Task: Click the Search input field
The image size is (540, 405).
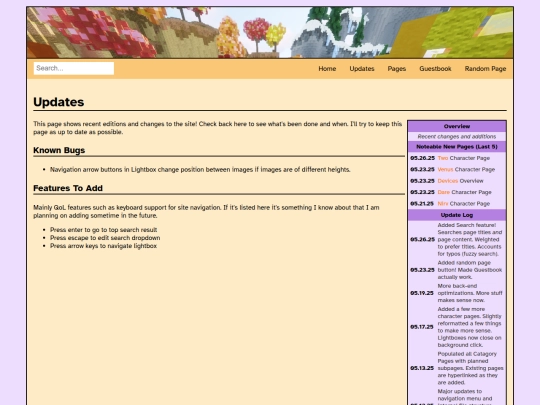Action: click(74, 68)
